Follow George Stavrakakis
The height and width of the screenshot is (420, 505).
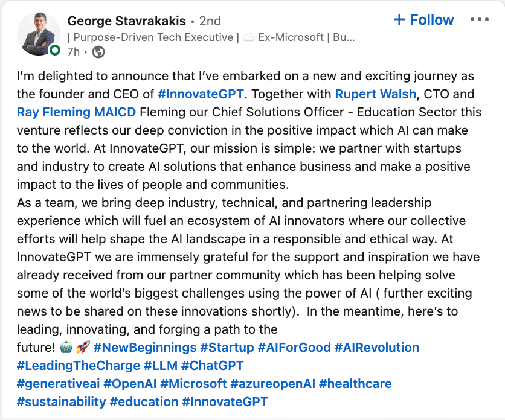423,20
